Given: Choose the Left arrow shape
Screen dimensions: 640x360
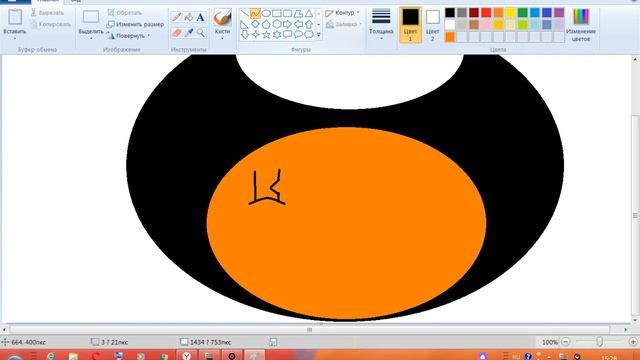Looking at the screenshot, I should point(298,24).
